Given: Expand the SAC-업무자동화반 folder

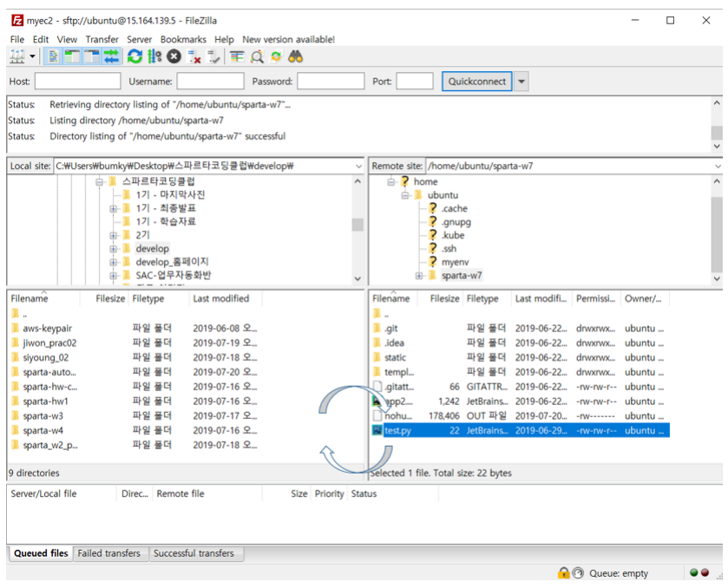Looking at the screenshot, I should pyautogui.click(x=113, y=276).
